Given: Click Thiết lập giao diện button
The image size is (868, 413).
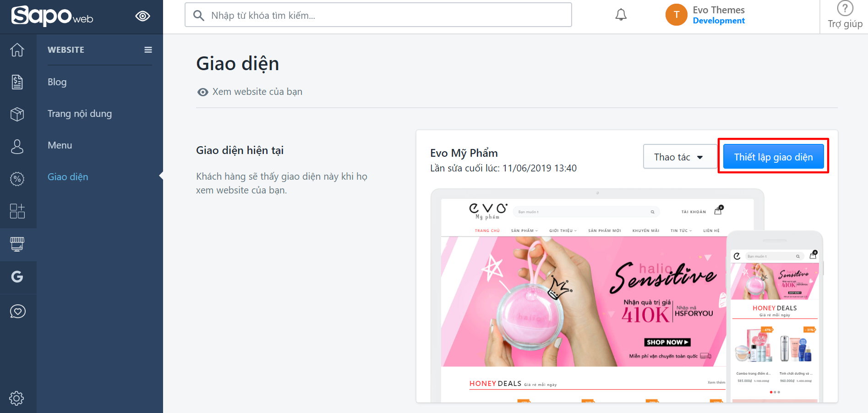Looking at the screenshot, I should pos(774,157).
